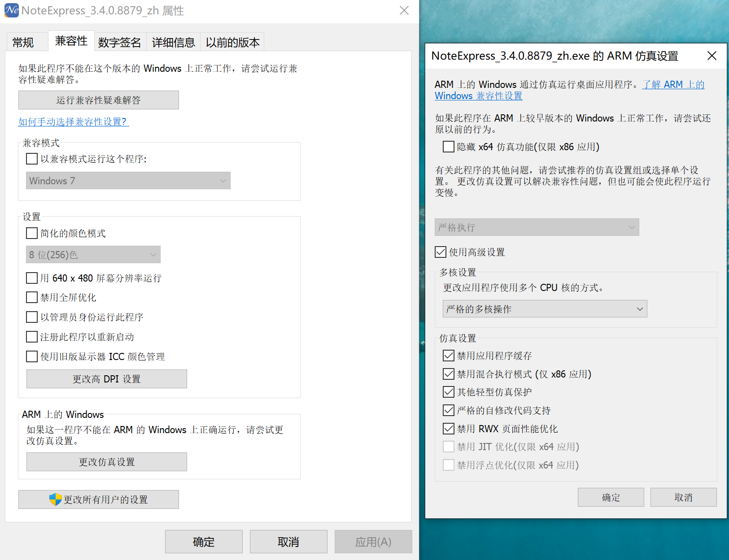Expand the 严格的多核操作 dropdown
This screenshot has width=729, height=560.
(x=545, y=309)
